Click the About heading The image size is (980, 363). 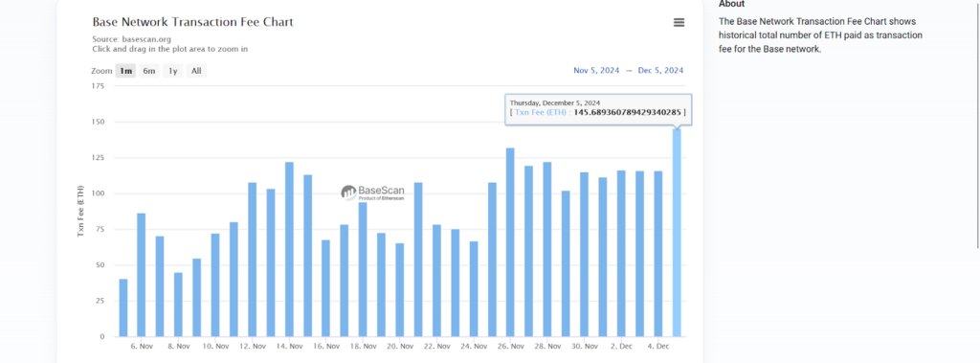click(731, 5)
